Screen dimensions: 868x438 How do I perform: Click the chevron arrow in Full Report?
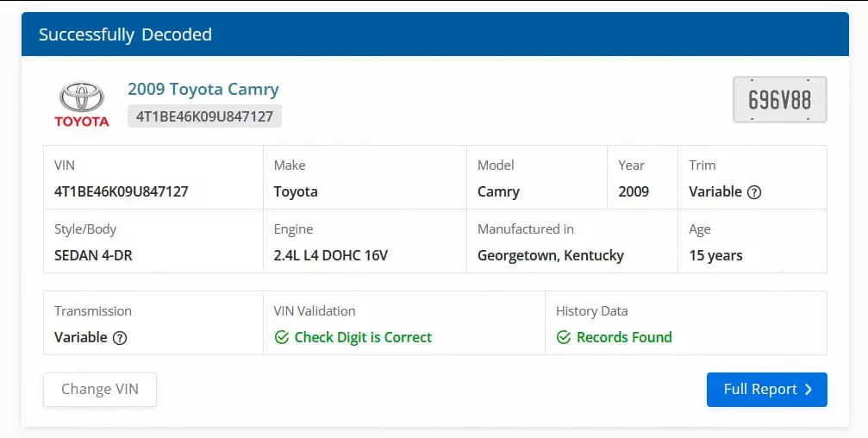click(x=809, y=390)
